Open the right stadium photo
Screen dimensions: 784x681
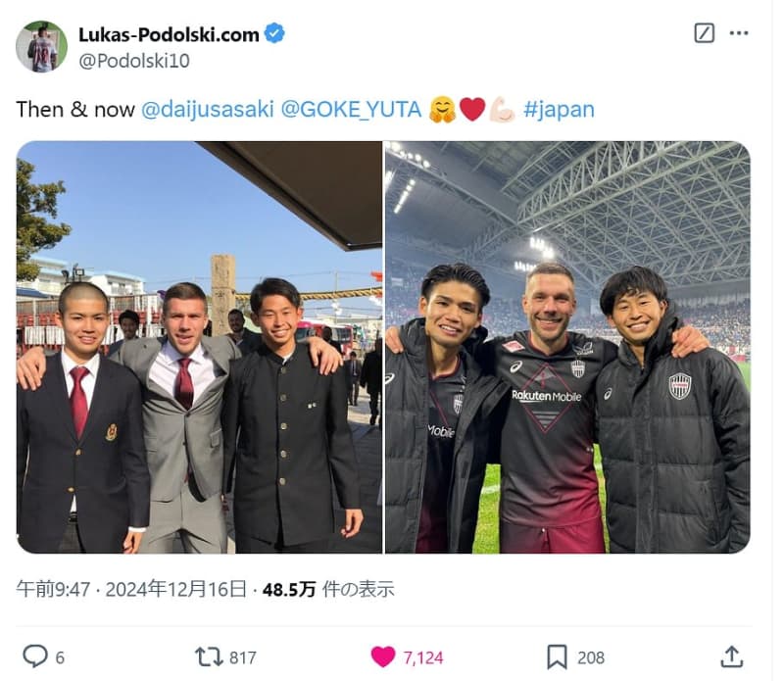pyautogui.click(x=567, y=347)
